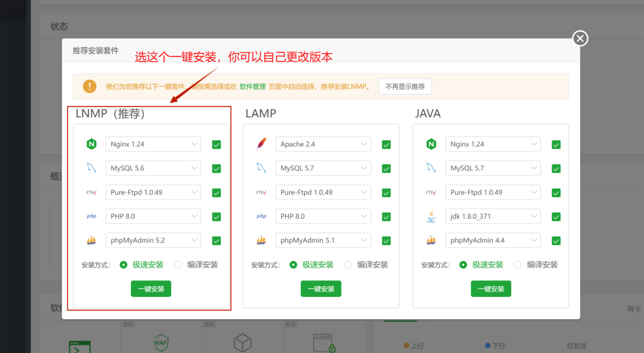Viewport: 644px width, 353px height.
Task: Click the Nginx logo icon in JAVA column
Action: point(431,144)
